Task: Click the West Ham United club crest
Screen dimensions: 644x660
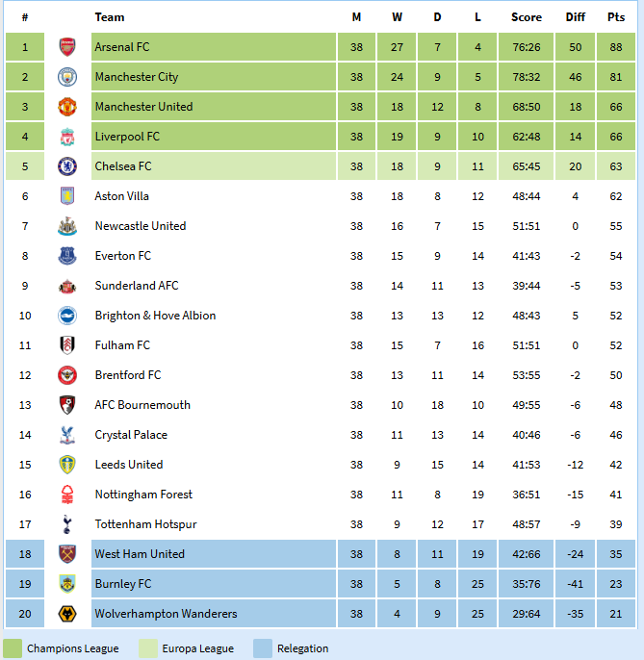Action: [66, 554]
